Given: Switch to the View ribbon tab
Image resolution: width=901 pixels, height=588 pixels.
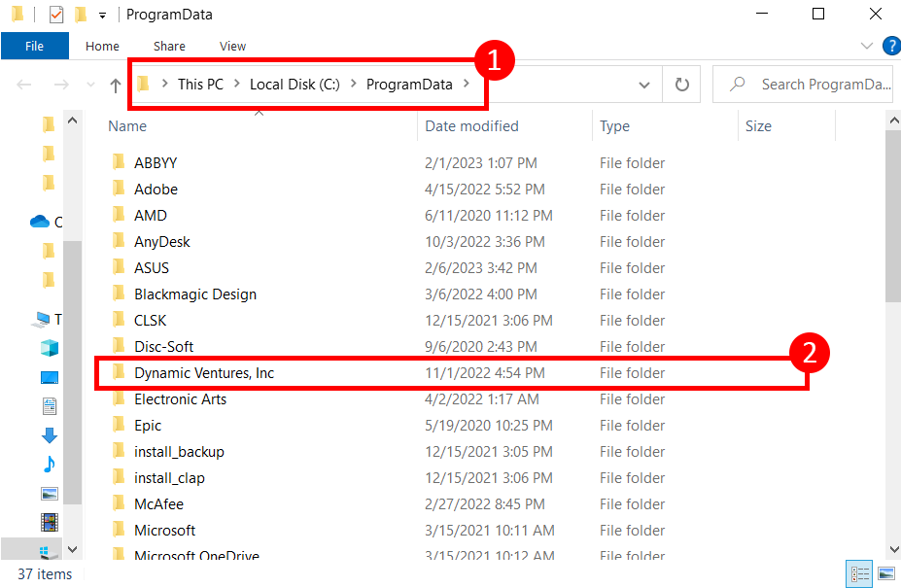Looking at the screenshot, I should click(x=232, y=46).
